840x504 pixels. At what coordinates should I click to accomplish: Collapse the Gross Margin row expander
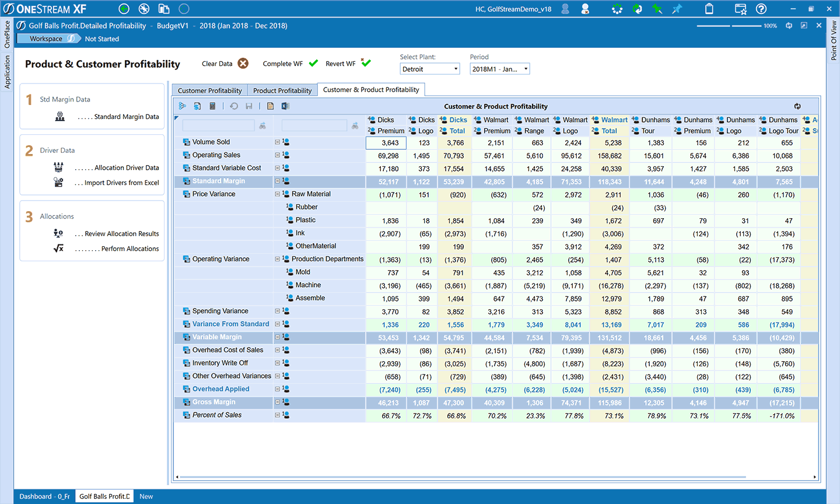coord(278,402)
